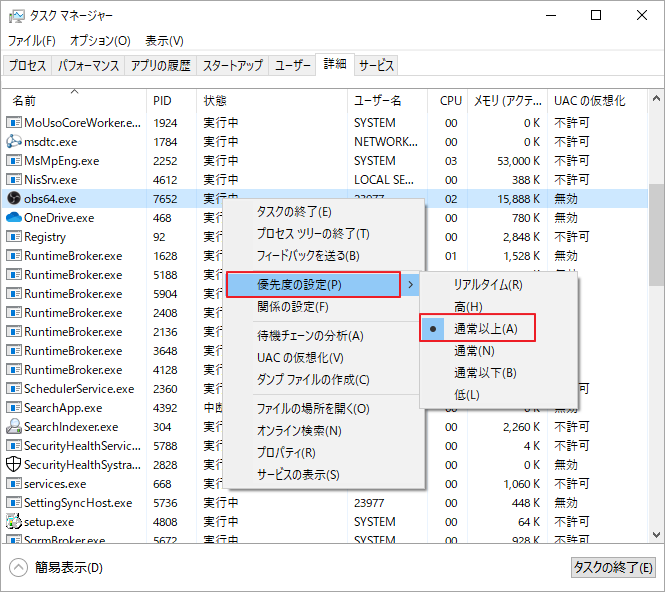Choose 待機チェーンの分析(A)

coord(324,335)
